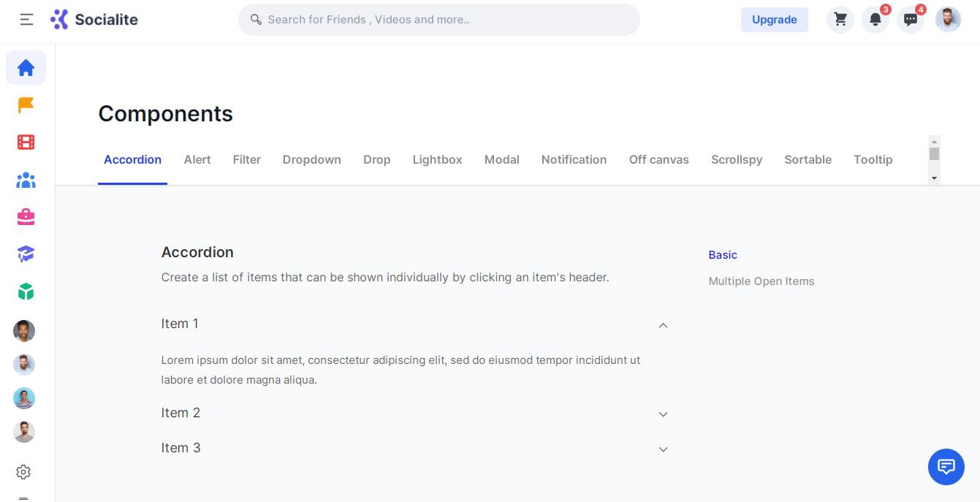Open the hamburger menu icon
980x502 pixels.
coord(26,20)
